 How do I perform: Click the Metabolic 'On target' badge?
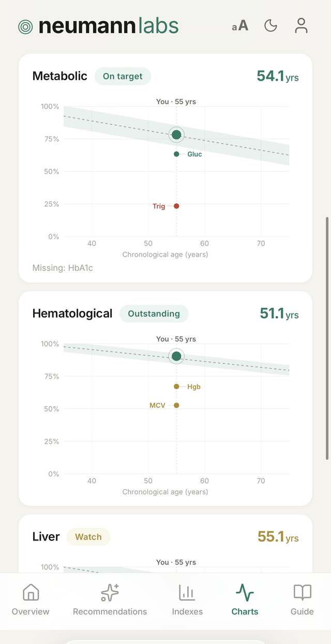(123, 76)
